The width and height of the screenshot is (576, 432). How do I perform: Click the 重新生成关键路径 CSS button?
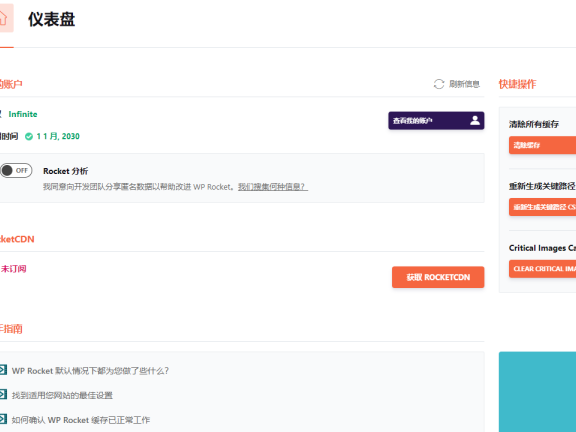(x=542, y=207)
